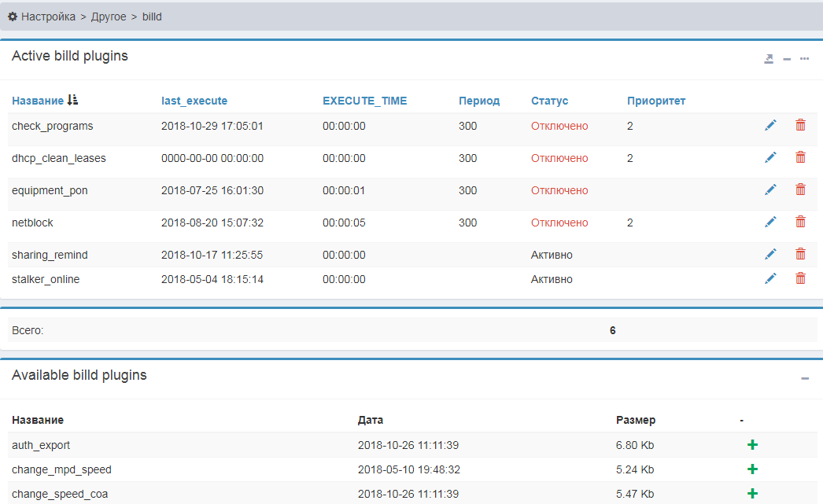Open the more options menu of Active plugins

(804, 59)
